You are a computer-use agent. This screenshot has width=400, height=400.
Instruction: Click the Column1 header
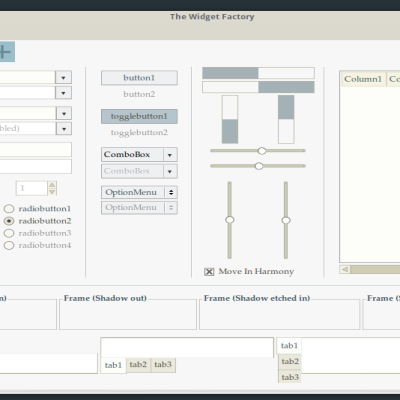tap(363, 79)
